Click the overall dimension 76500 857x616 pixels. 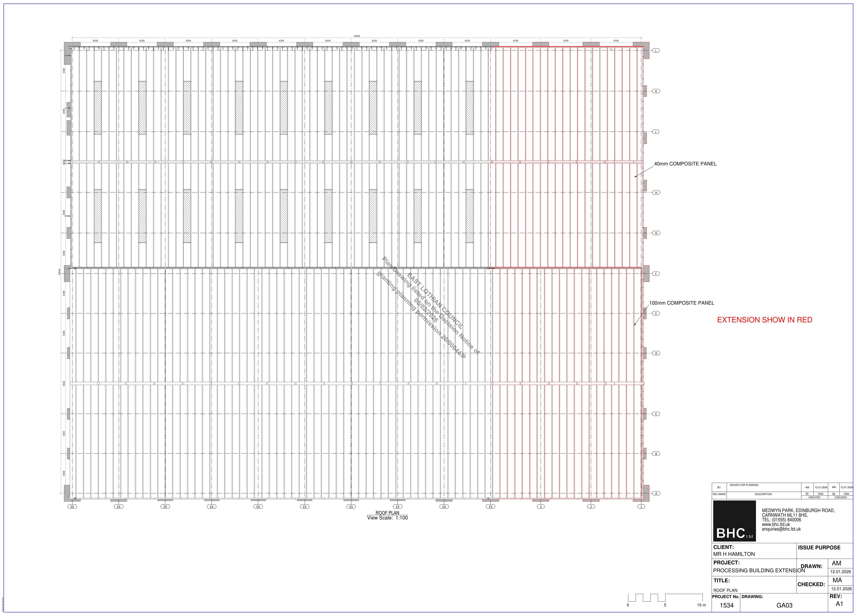pos(357,36)
